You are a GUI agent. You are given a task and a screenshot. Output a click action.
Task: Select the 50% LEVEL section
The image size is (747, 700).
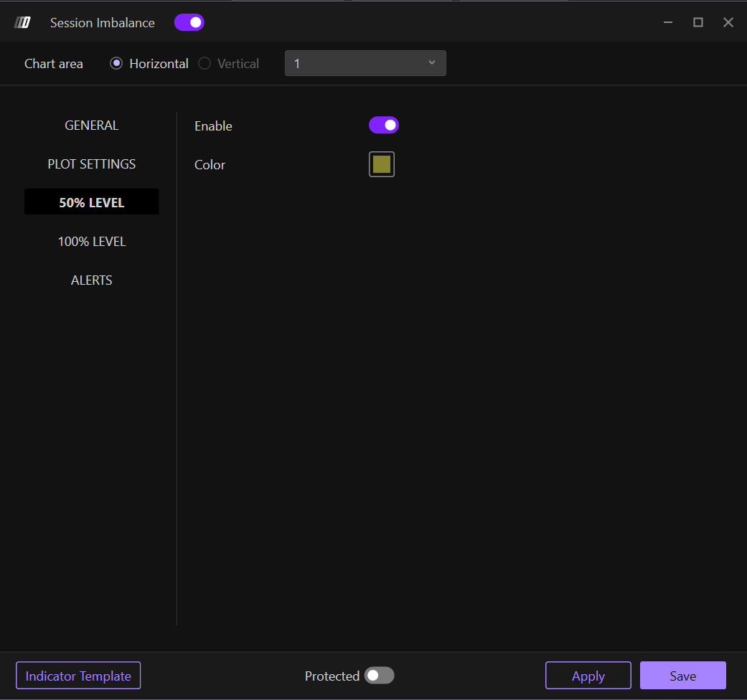click(92, 203)
